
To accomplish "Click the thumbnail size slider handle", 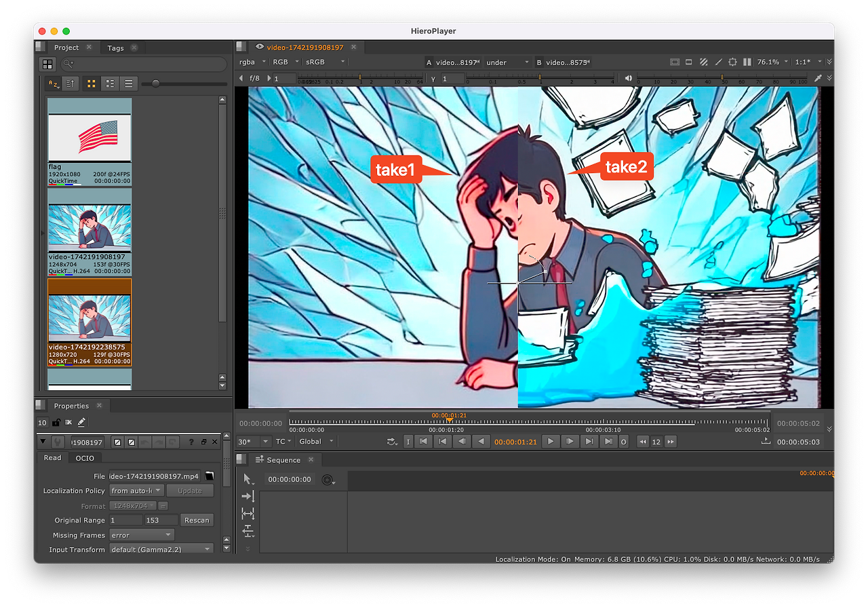I will click(156, 83).
